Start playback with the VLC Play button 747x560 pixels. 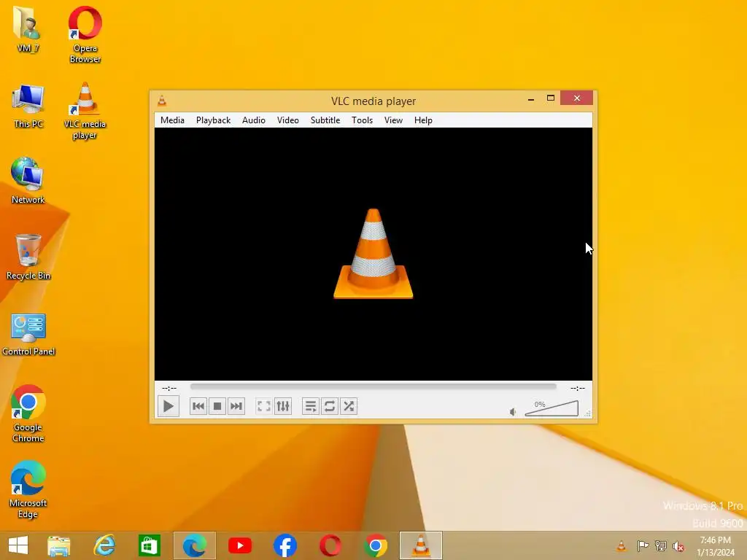(x=169, y=406)
